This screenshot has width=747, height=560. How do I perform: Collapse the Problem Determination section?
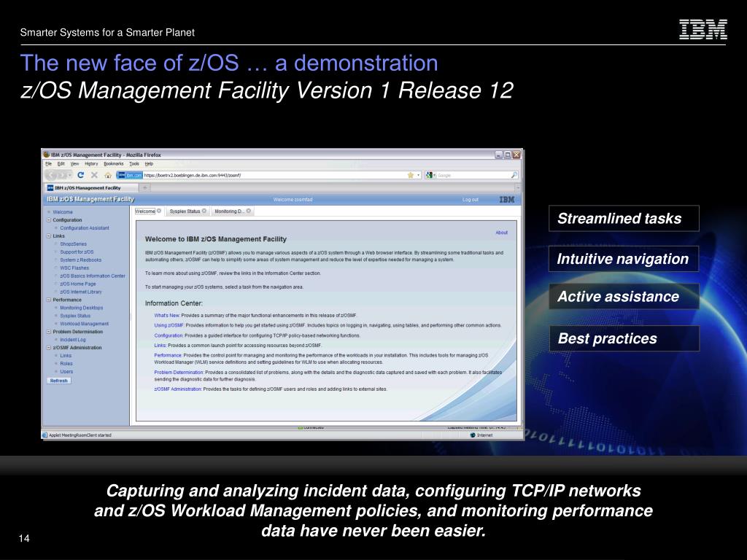click(49, 332)
